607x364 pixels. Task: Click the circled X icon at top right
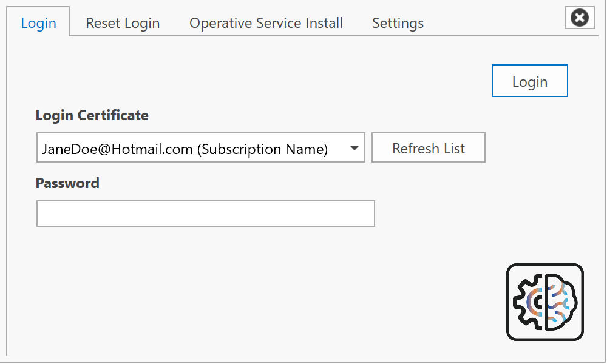[580, 18]
